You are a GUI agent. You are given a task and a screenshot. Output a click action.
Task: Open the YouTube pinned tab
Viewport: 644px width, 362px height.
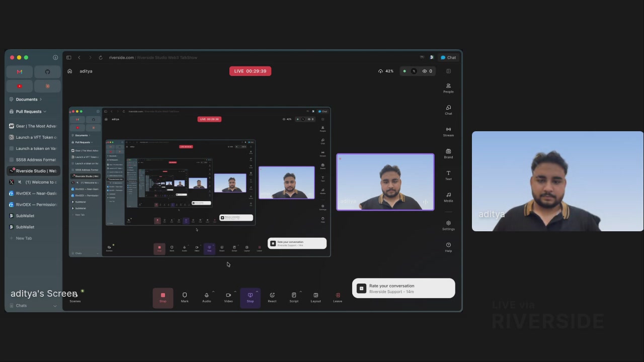point(19,86)
